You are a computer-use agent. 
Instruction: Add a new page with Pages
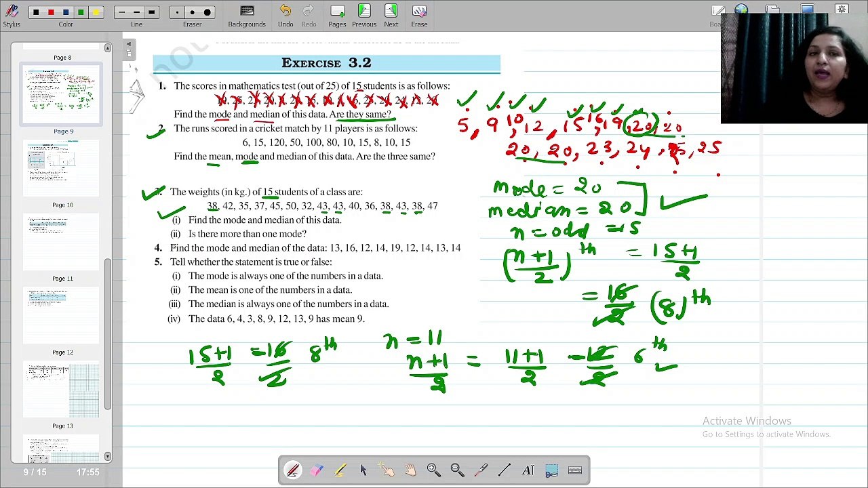pyautogui.click(x=337, y=15)
